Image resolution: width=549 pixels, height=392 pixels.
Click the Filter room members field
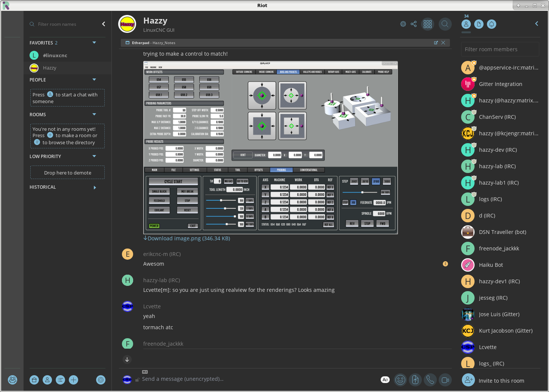(500, 49)
